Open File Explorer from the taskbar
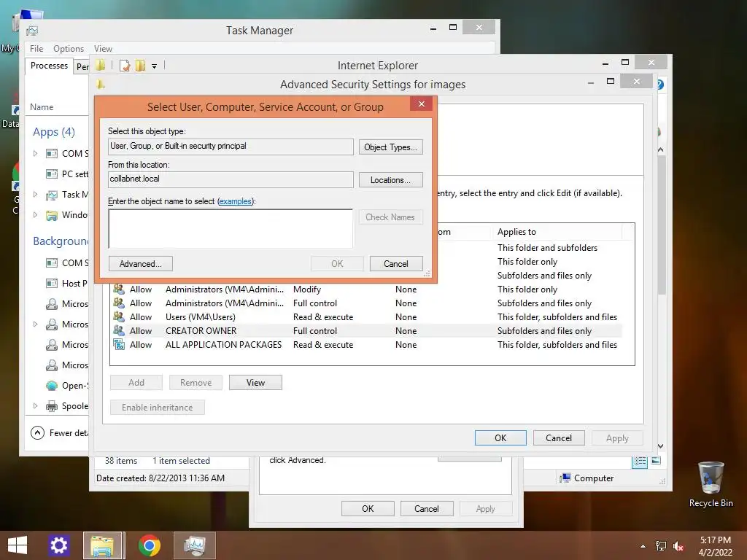 [x=104, y=545]
